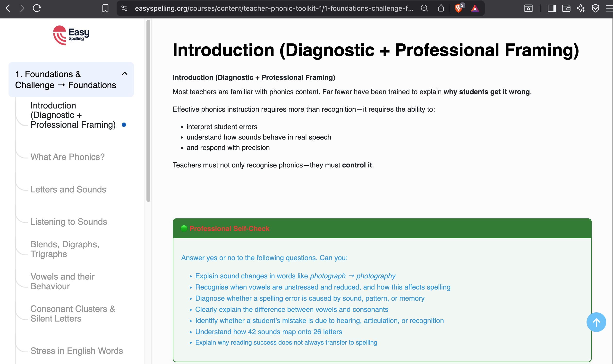The width and height of the screenshot is (613, 364).
Task: Click the zoom out magnifier in address bar
Action: coord(425,8)
